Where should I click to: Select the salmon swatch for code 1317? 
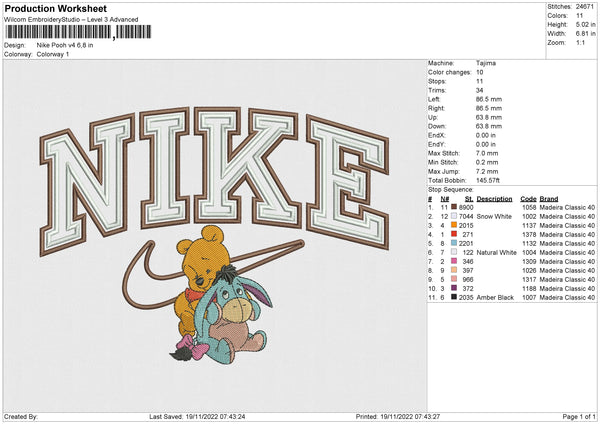pos(454,279)
